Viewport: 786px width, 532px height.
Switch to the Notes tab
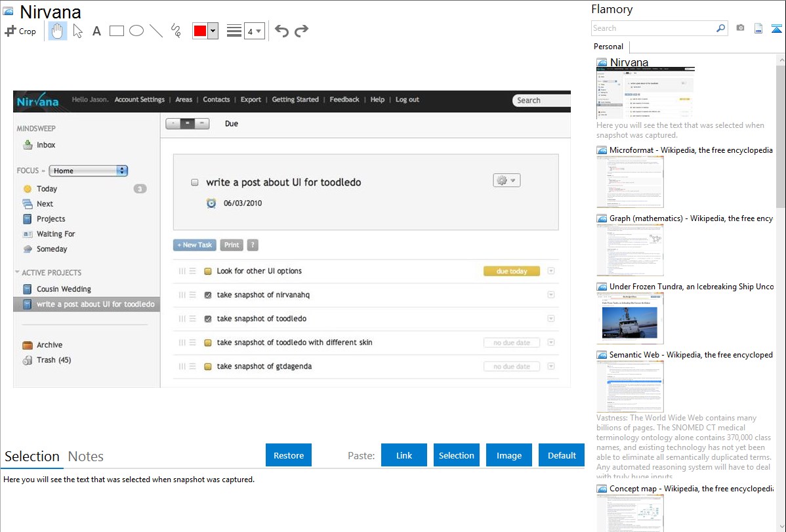85,457
